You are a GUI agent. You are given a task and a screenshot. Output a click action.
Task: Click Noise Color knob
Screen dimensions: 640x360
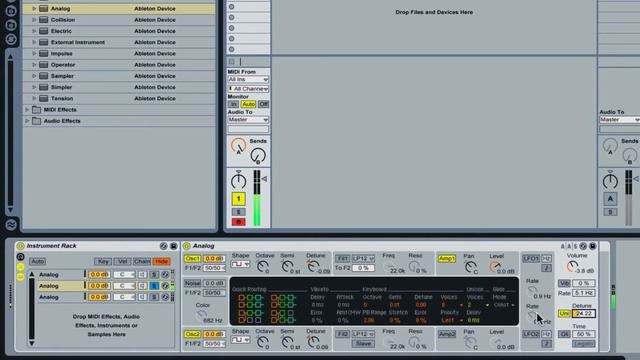(201, 315)
